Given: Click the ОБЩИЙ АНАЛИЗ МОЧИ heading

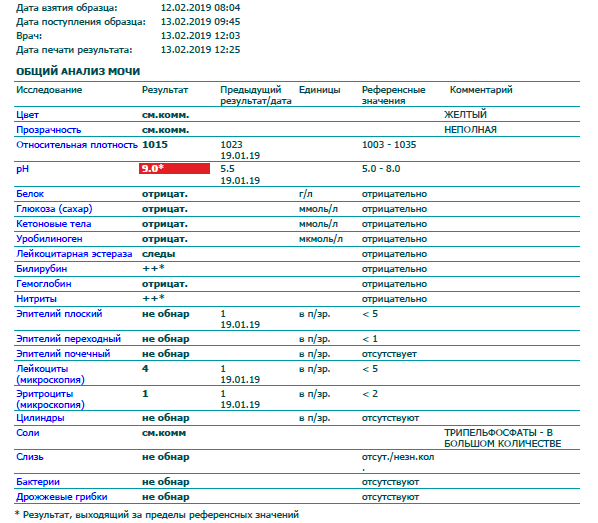Looking at the screenshot, I should point(78,72).
